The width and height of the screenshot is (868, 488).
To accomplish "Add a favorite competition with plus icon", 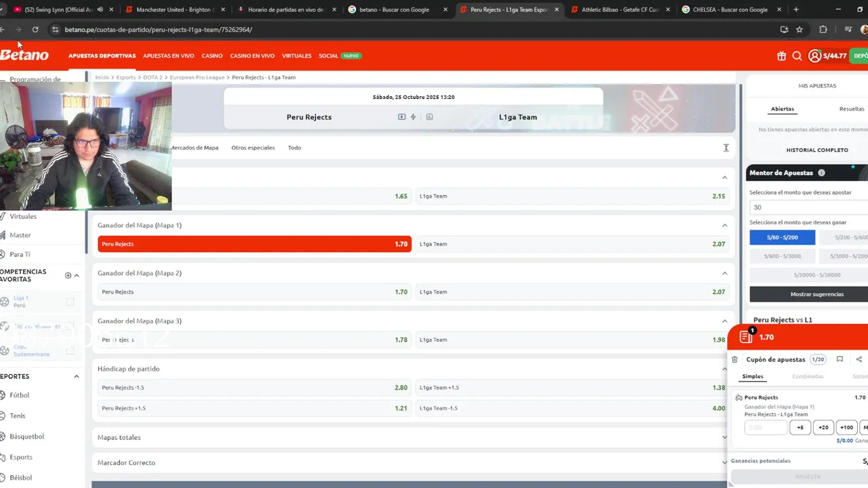I will 68,275.
